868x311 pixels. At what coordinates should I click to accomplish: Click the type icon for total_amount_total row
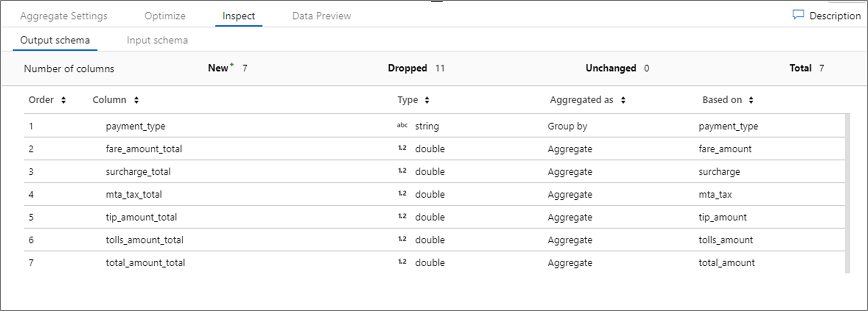403,262
